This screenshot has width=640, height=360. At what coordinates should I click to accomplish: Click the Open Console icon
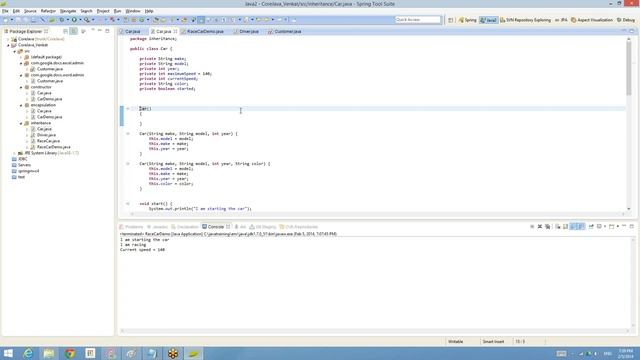point(611,227)
